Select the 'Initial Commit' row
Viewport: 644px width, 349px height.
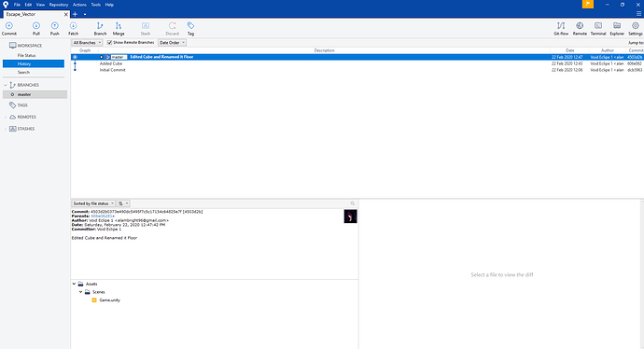click(x=357, y=70)
